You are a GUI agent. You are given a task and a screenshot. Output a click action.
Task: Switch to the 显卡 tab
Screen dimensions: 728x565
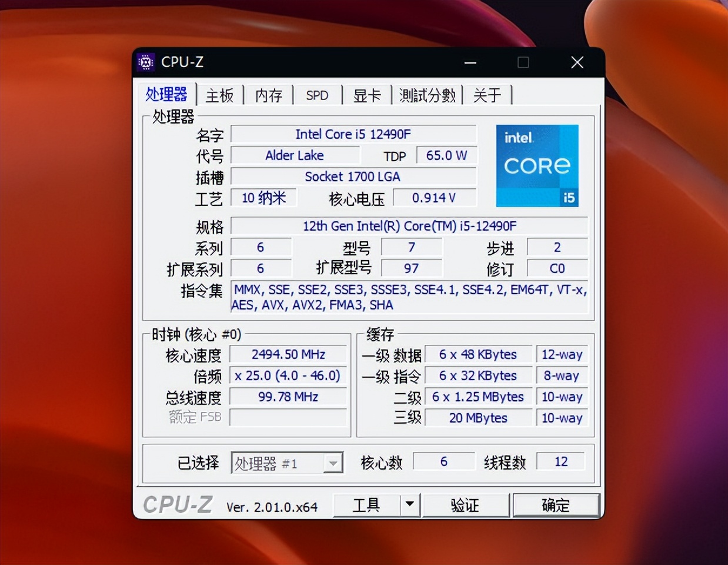(x=366, y=95)
